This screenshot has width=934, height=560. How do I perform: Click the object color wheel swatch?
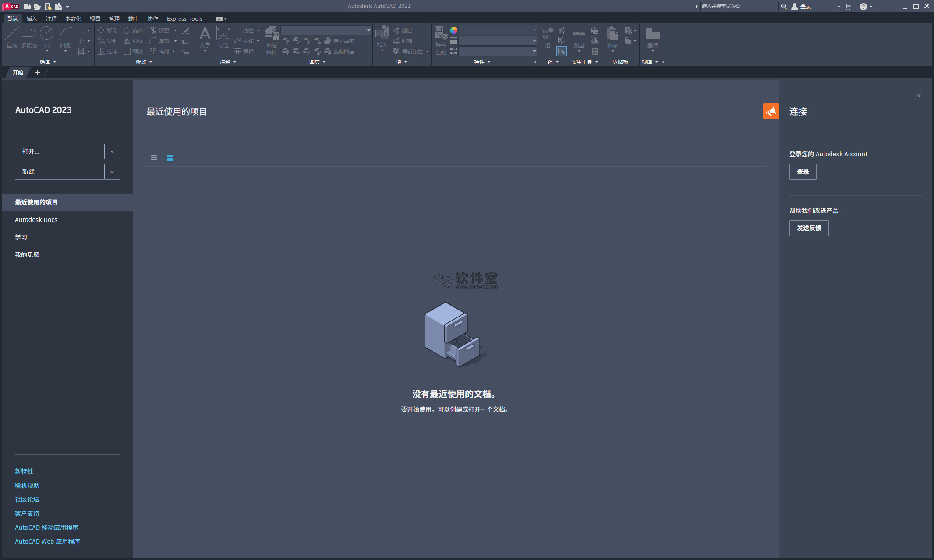pyautogui.click(x=454, y=30)
